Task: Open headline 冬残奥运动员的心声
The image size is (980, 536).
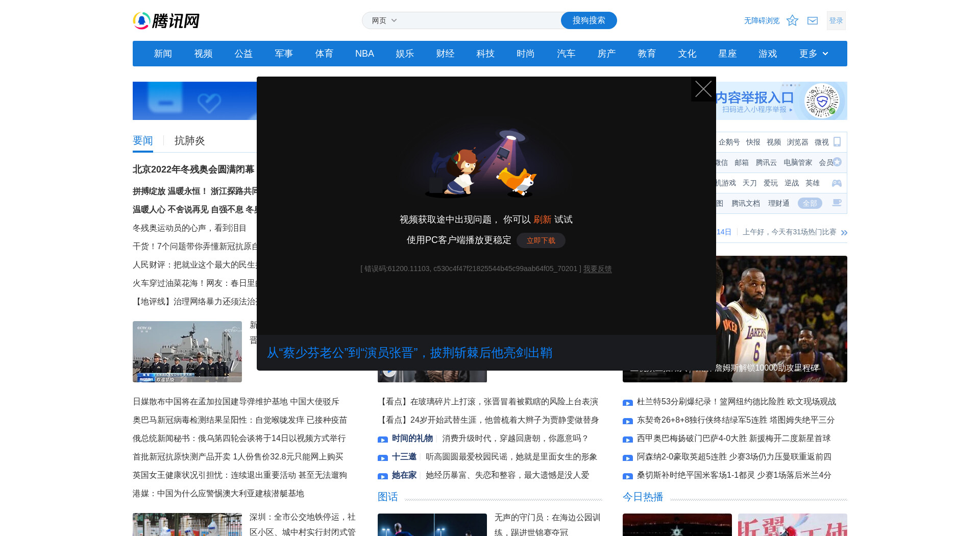Action: pos(190,228)
